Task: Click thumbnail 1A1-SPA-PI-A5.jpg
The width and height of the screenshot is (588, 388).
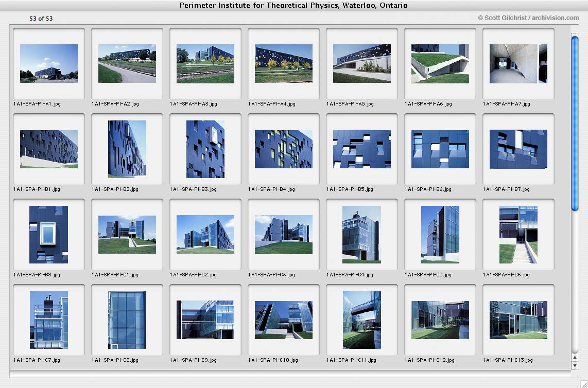Action: point(362,63)
